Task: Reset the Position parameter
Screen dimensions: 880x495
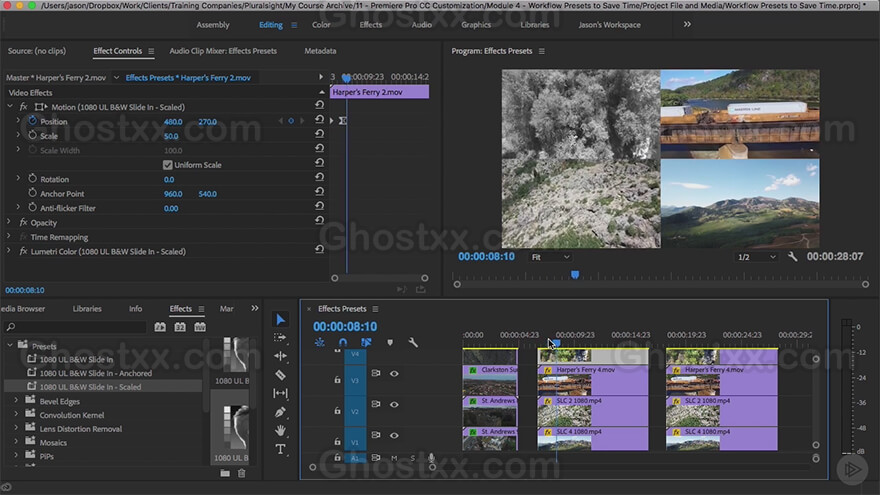Action: (319, 120)
